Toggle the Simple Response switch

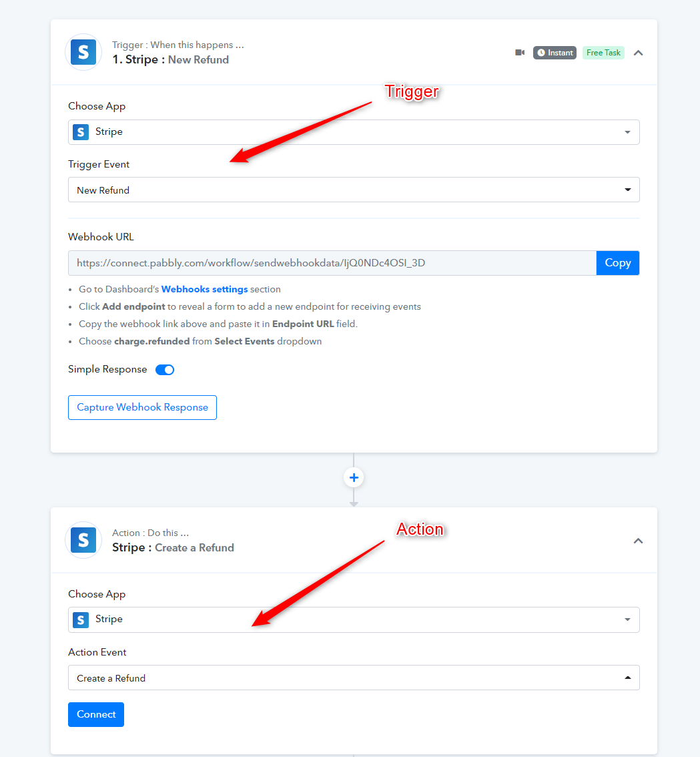click(165, 370)
